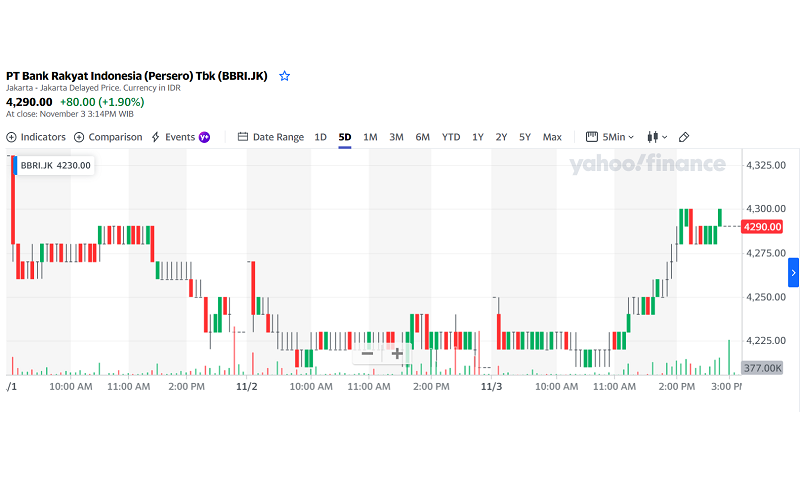800x480 pixels.
Task: Select the 1M time range
Action: point(370,137)
